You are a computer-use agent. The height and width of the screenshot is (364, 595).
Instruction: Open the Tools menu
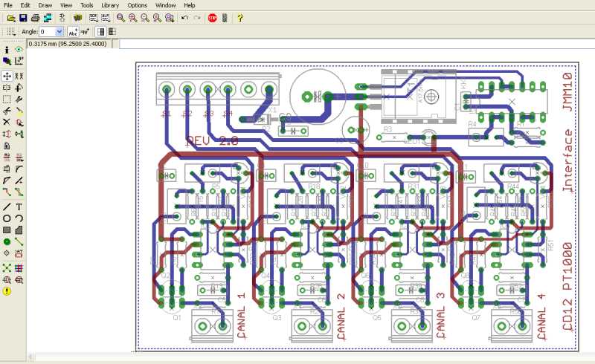point(86,5)
